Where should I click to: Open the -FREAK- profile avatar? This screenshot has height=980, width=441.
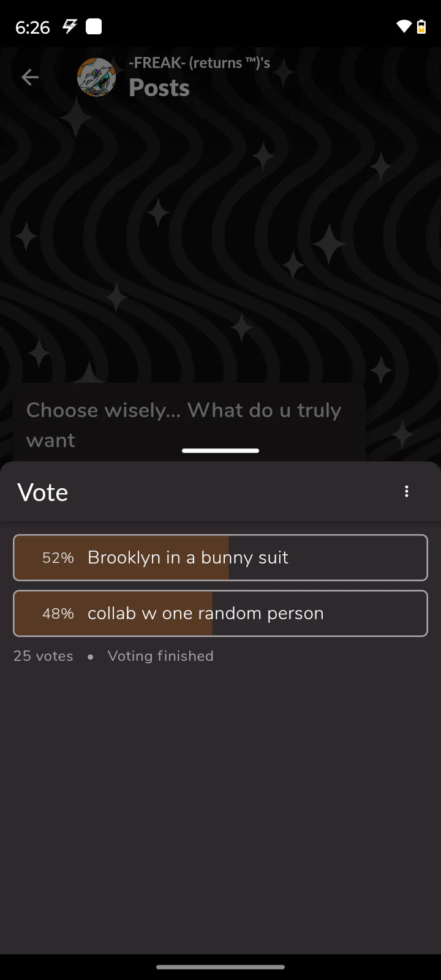pyautogui.click(x=96, y=77)
